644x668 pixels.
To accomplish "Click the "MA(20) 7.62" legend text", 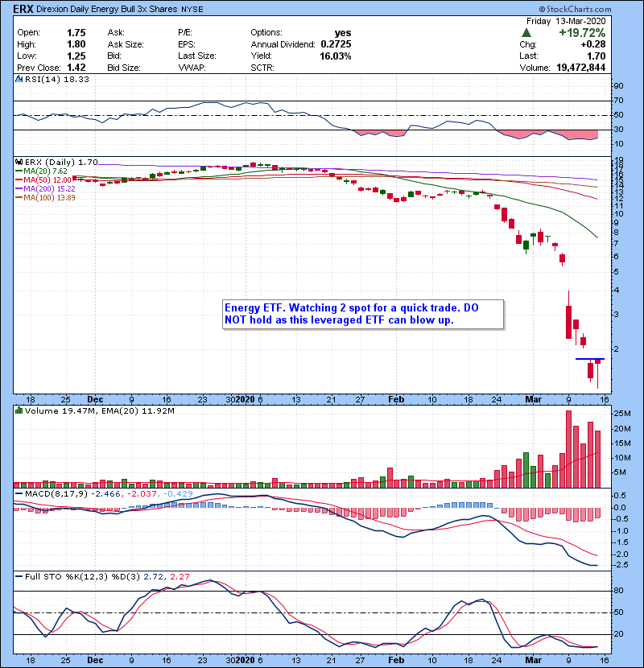I will [x=45, y=171].
